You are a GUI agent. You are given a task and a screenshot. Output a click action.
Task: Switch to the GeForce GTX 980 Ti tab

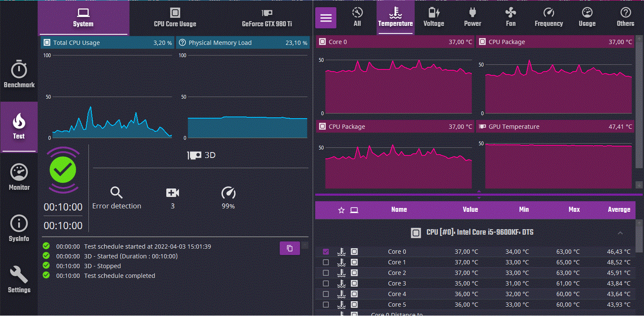[267, 17]
